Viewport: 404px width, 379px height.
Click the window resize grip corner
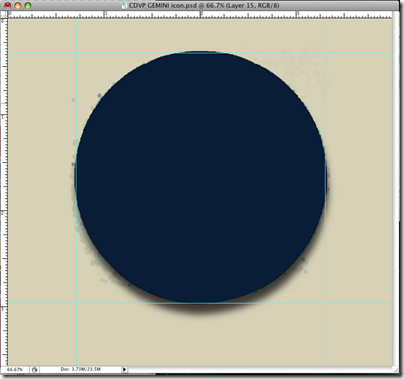click(x=395, y=369)
